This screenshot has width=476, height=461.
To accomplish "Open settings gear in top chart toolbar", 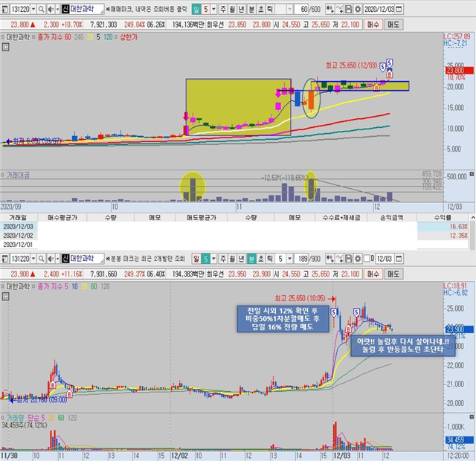I will coord(358,10).
